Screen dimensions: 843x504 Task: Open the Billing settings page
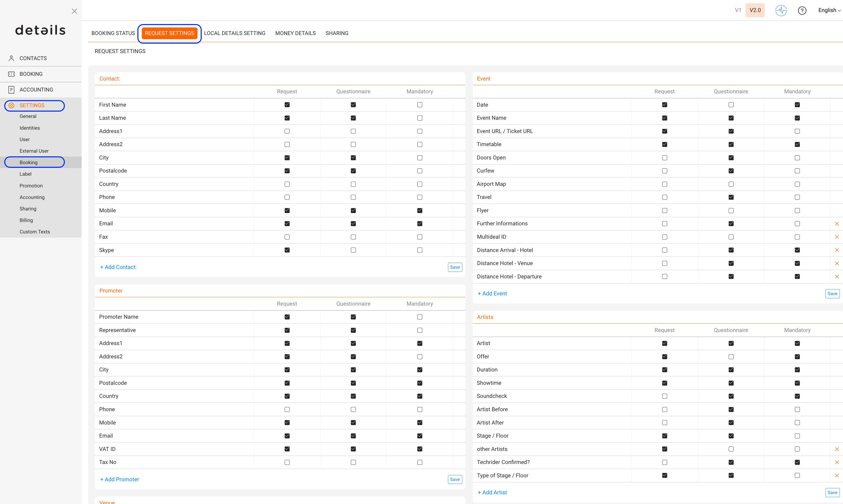click(26, 220)
